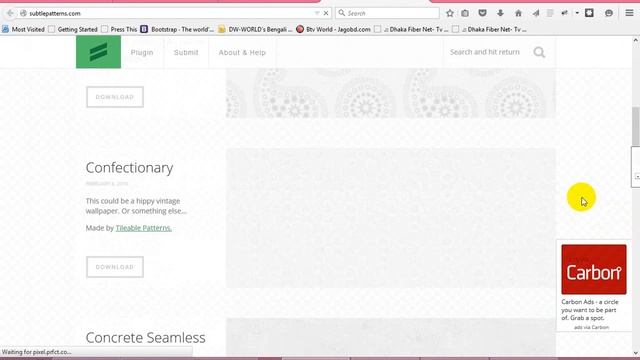640x360 pixels.
Task: Open the Plugin nav item
Action: pos(142,52)
